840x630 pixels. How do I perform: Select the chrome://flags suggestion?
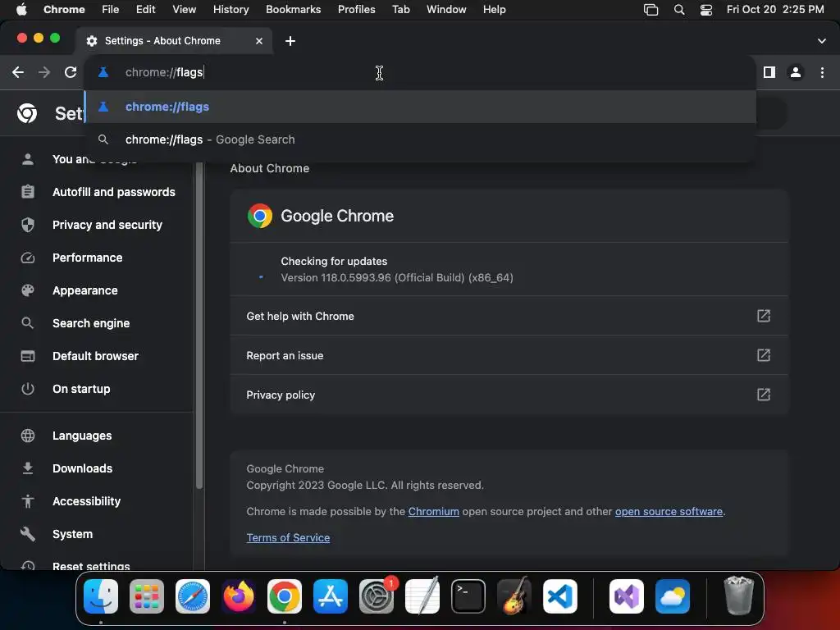tap(420, 107)
